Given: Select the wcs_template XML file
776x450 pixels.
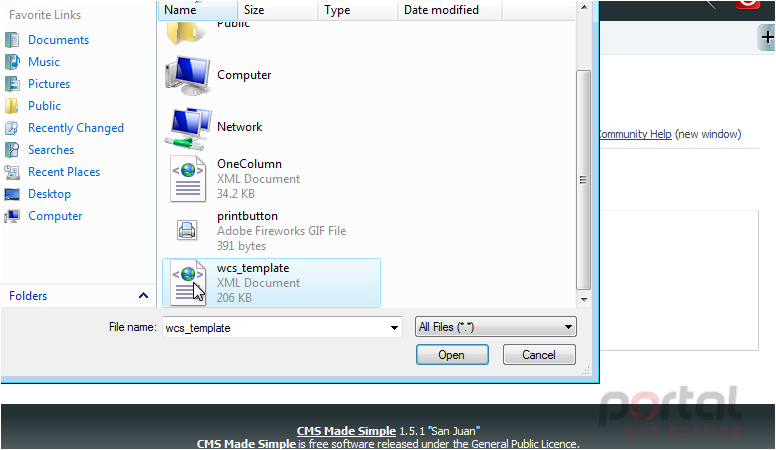Looking at the screenshot, I should point(271,283).
